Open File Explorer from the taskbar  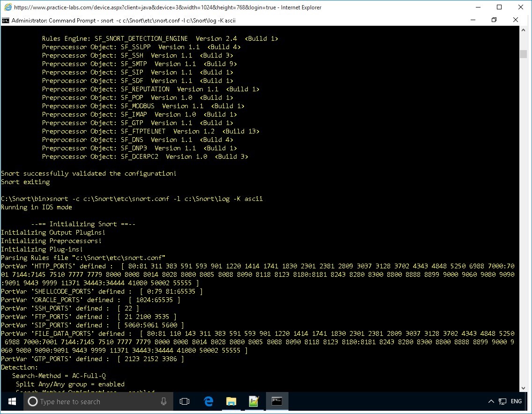coord(231,401)
